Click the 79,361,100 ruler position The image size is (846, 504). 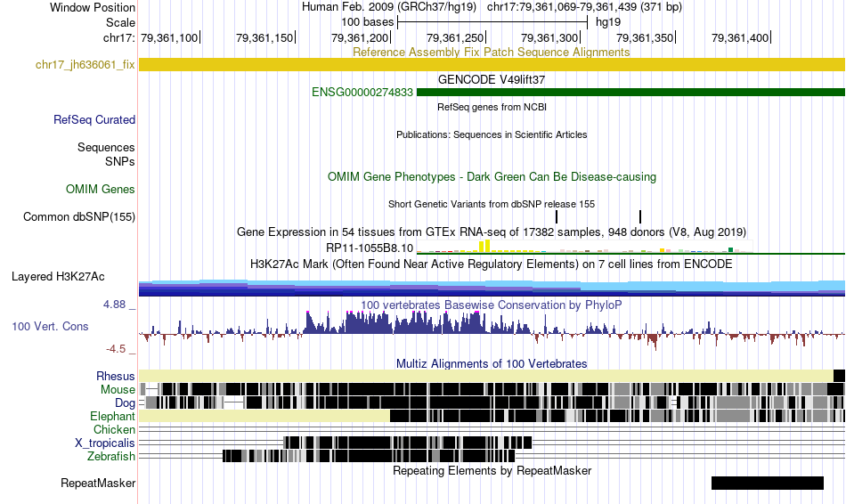pos(169,37)
